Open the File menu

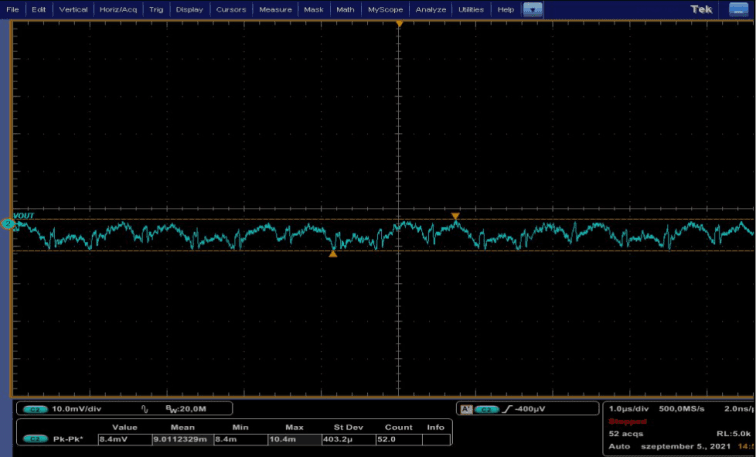[12, 9]
